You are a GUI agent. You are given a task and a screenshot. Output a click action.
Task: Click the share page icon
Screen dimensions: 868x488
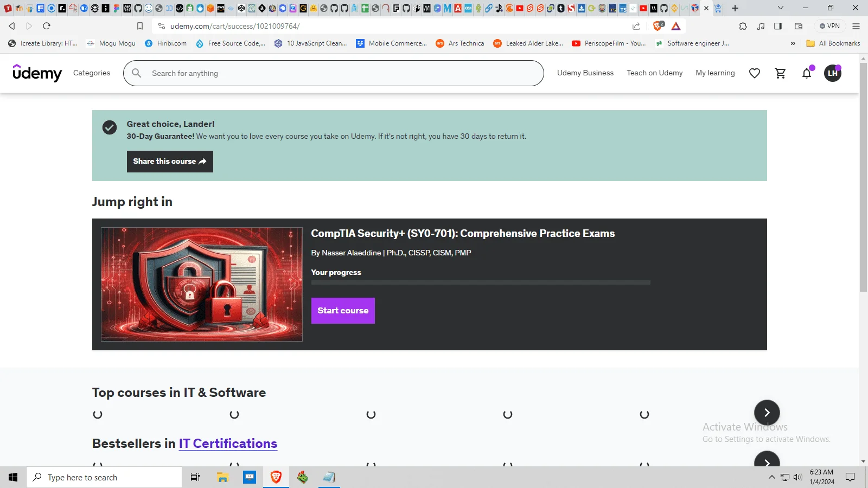636,26
